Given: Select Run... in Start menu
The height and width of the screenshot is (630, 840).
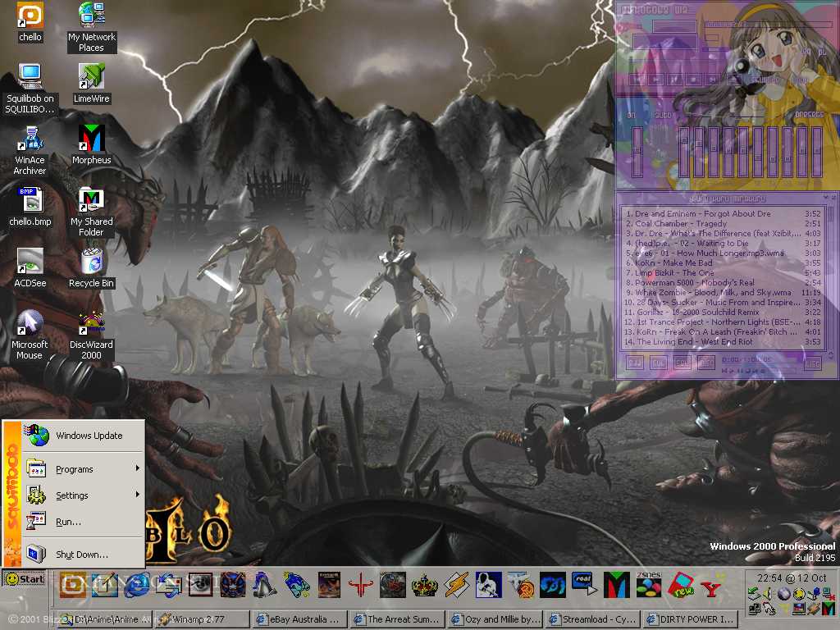Looking at the screenshot, I should [83, 522].
